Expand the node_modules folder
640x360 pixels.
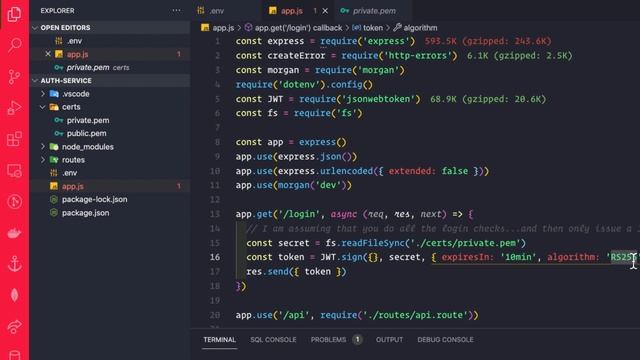(x=43, y=147)
